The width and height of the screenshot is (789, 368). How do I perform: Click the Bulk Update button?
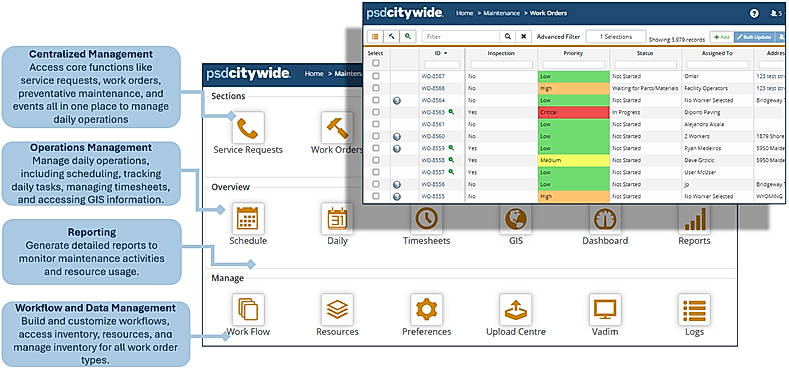tap(754, 37)
